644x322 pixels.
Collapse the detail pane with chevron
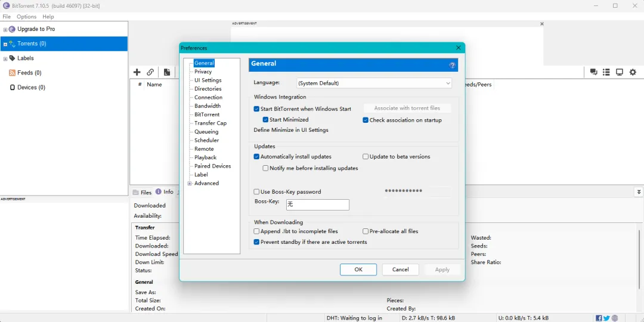coord(639,192)
